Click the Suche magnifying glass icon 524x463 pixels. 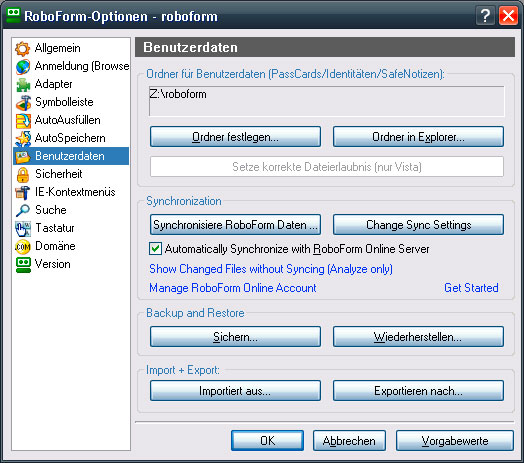pos(22,210)
